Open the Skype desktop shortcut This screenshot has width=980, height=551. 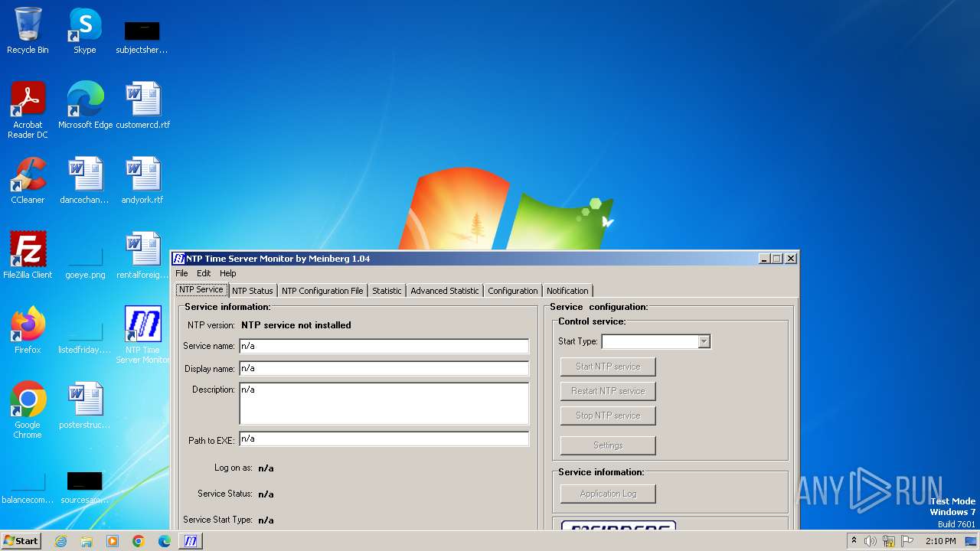(84, 31)
